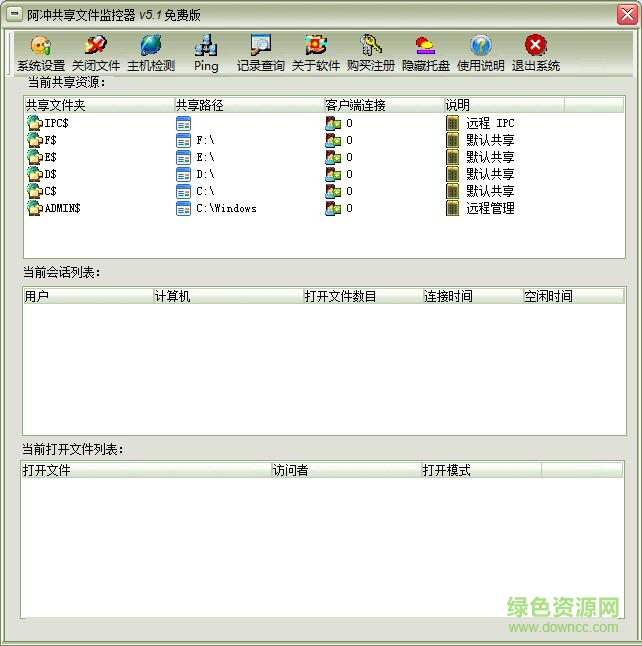Click 打开文件数目 column header
The height and width of the screenshot is (646, 642).
(x=363, y=296)
